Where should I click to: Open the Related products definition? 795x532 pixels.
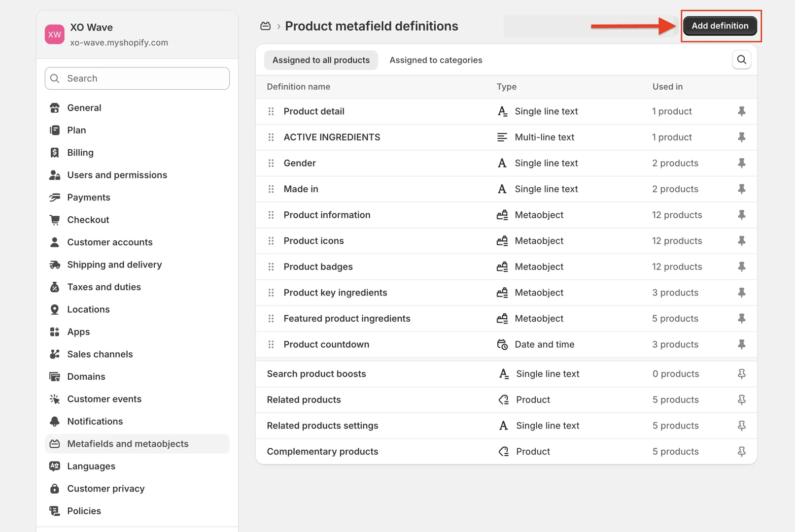[304, 399]
